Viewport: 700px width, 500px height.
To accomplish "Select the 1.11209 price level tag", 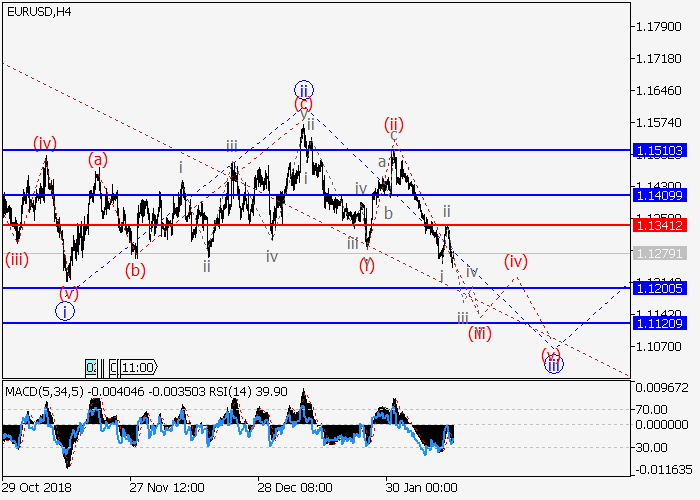I will pos(659,323).
